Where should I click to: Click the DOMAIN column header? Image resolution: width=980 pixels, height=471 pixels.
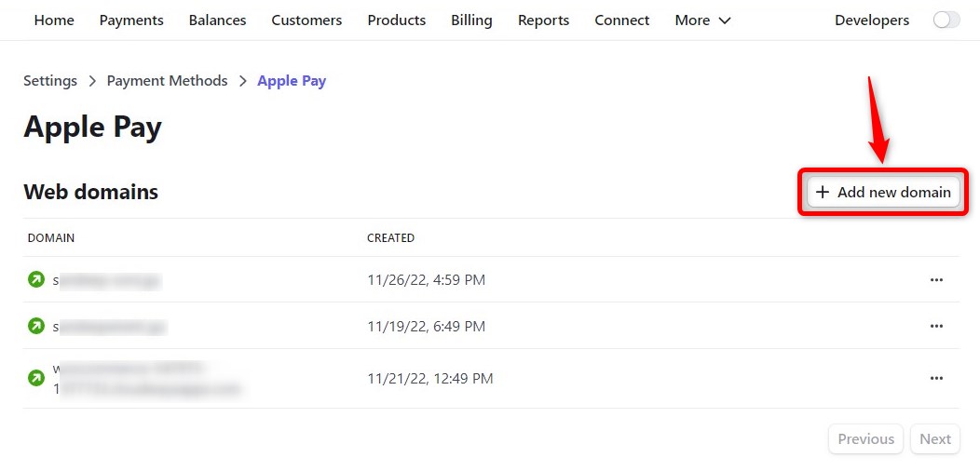(51, 238)
